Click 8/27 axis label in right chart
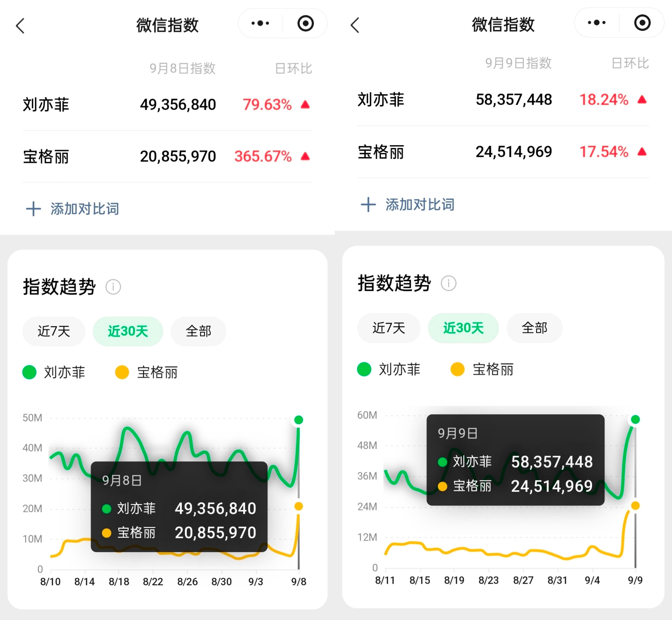 click(523, 580)
